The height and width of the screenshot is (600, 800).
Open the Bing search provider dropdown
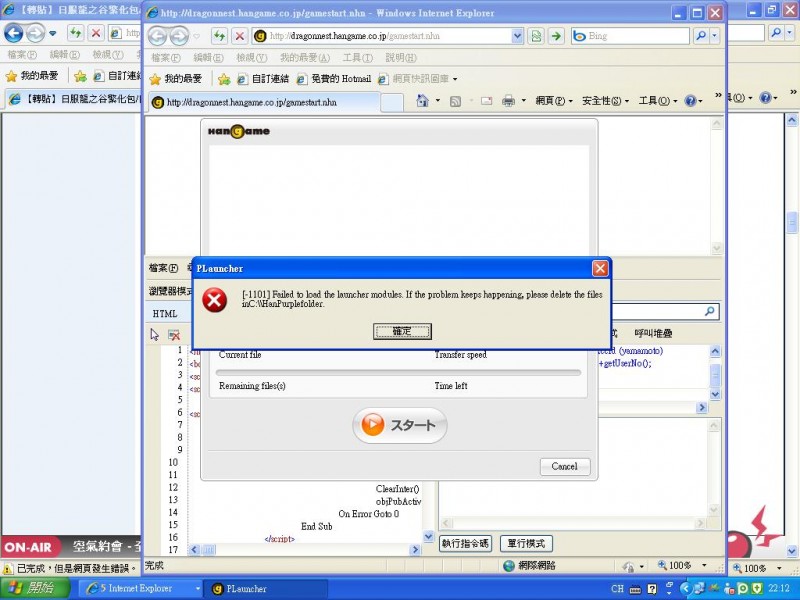point(715,36)
